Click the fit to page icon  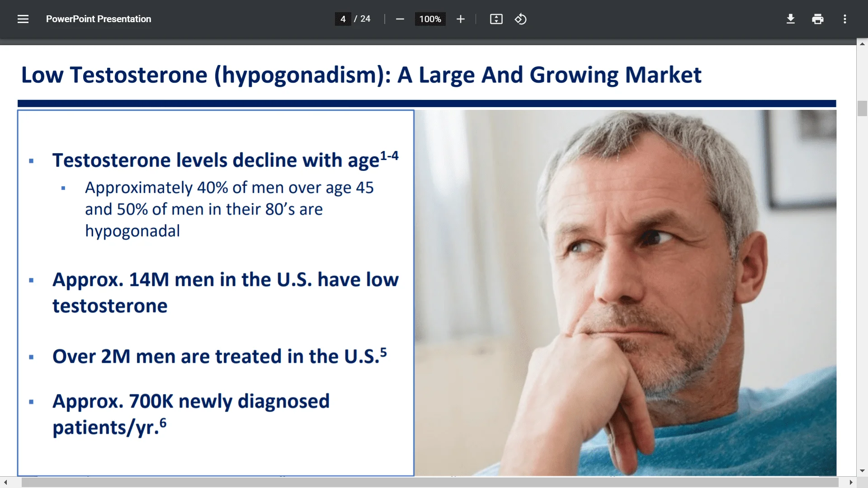click(x=496, y=19)
